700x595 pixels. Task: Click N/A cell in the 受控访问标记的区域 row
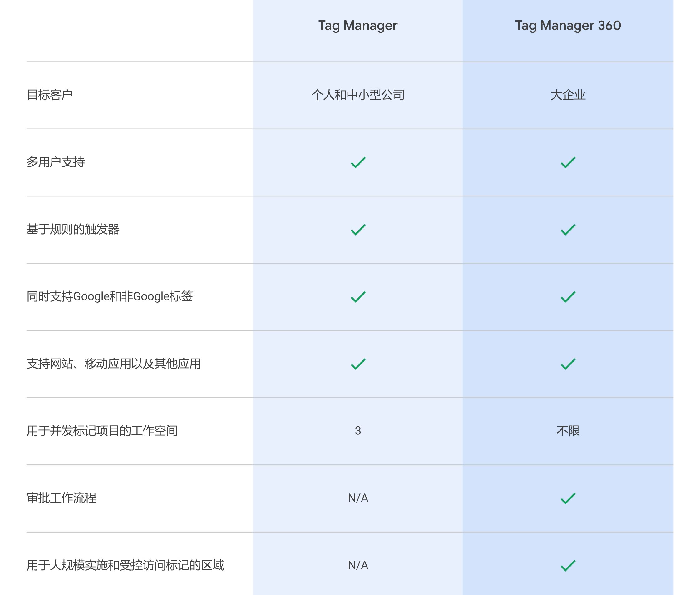pos(358,565)
